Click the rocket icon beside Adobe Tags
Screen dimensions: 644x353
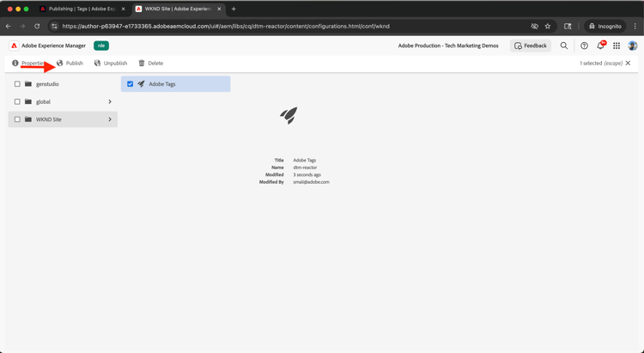click(142, 84)
